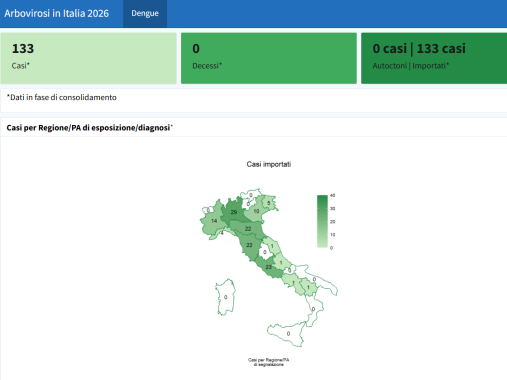Select Bolzano province showing 0 at top
This screenshot has height=380, width=507.
click(251, 195)
